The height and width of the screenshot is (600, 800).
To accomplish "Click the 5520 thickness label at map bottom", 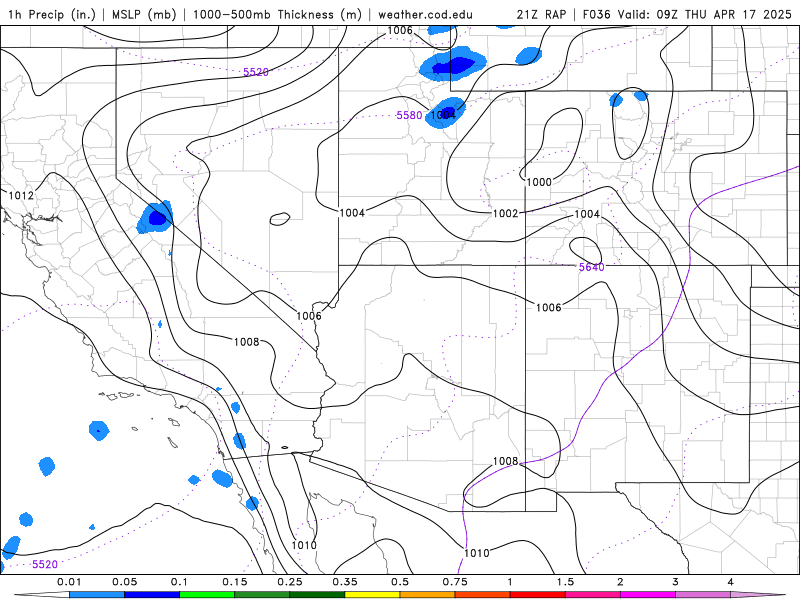I will click(x=44, y=564).
